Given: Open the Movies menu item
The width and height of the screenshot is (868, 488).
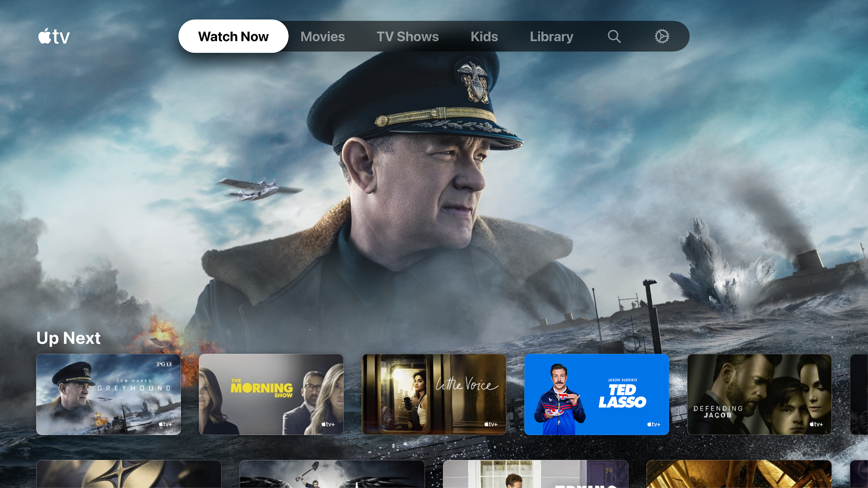Looking at the screenshot, I should (322, 36).
